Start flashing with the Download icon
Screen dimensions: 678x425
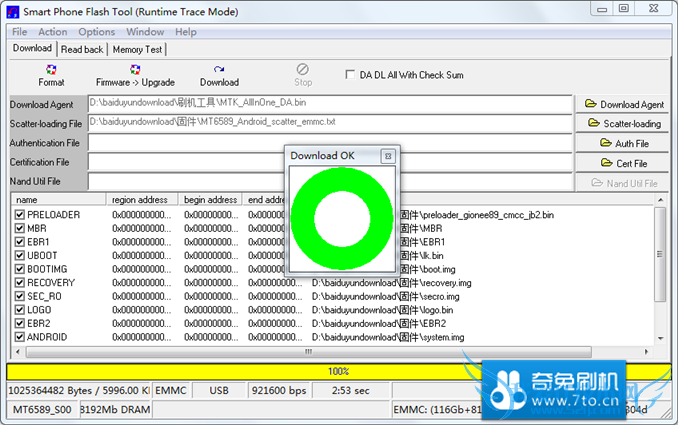click(x=219, y=75)
